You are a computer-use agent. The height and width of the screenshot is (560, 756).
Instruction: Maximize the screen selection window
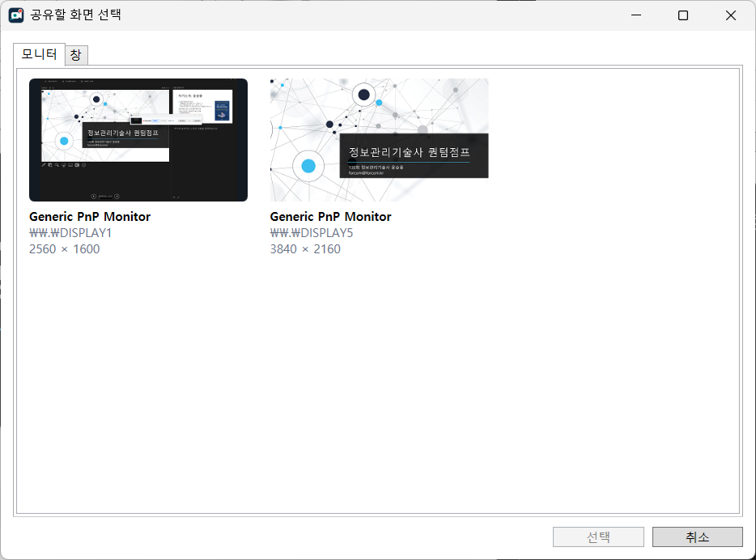pos(683,15)
